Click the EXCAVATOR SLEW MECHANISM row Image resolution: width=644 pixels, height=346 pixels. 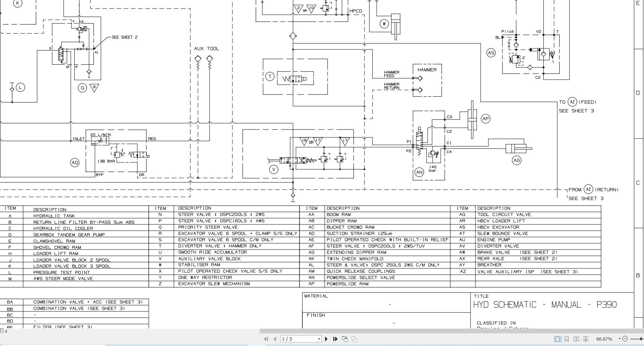click(224, 284)
